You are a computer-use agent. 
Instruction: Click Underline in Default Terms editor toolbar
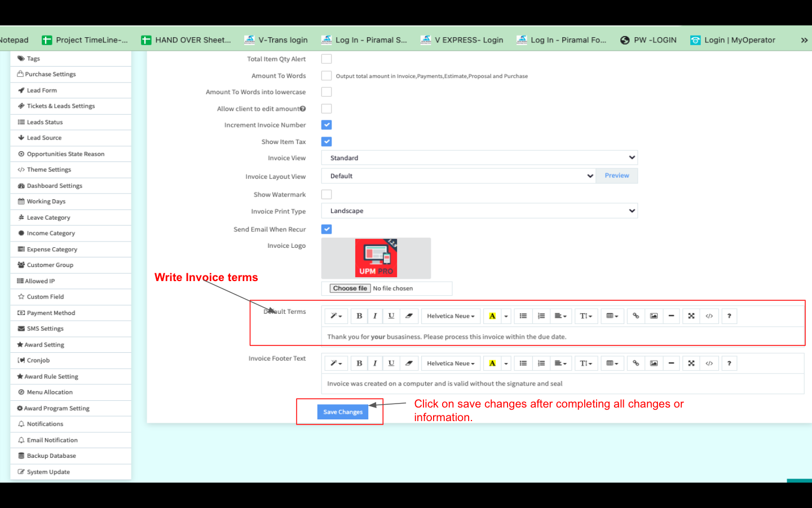pyautogui.click(x=391, y=316)
